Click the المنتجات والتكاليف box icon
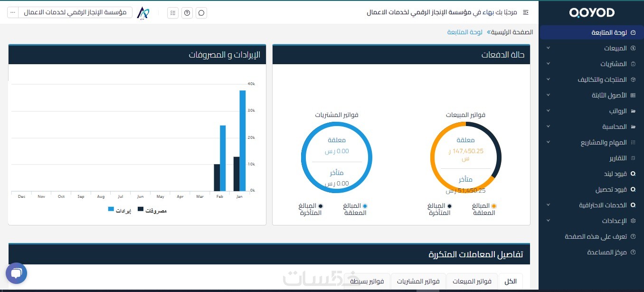 (x=633, y=79)
